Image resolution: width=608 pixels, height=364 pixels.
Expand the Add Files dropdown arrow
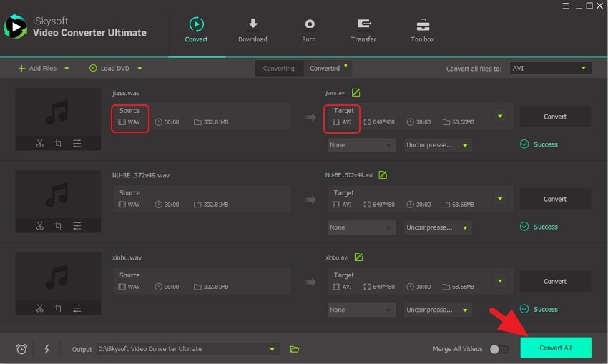pyautogui.click(x=67, y=69)
